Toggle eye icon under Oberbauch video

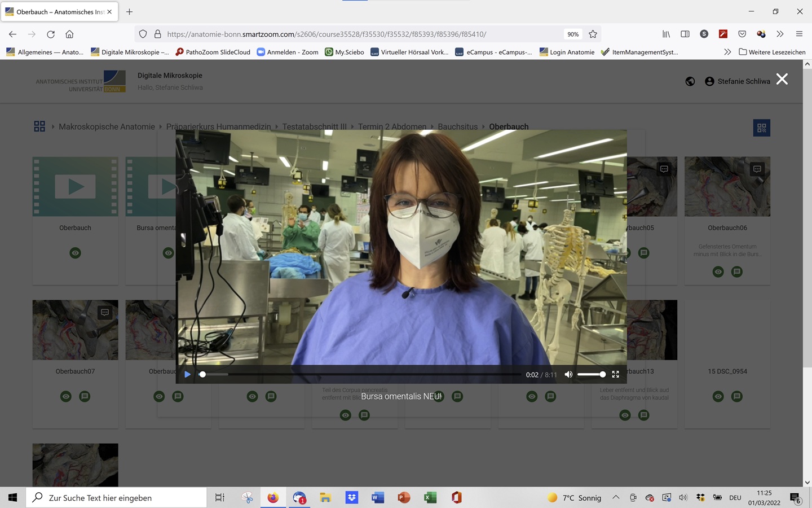[x=75, y=253]
